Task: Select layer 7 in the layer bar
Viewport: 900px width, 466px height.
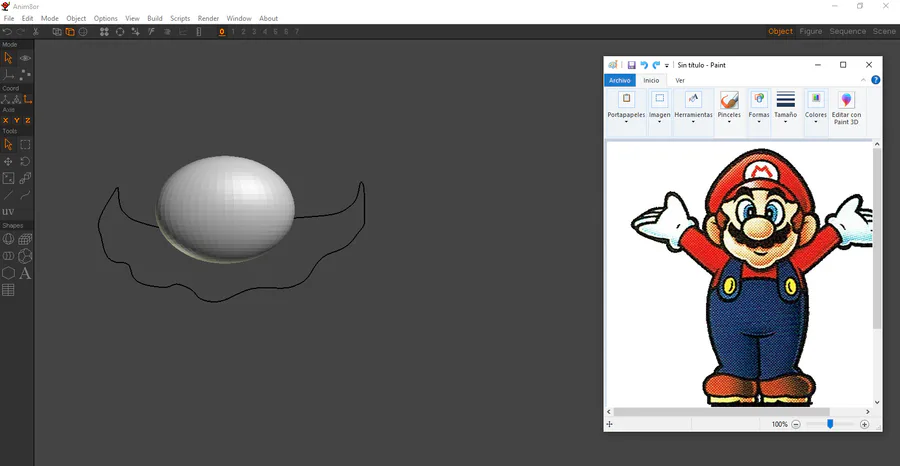Action: click(x=297, y=32)
